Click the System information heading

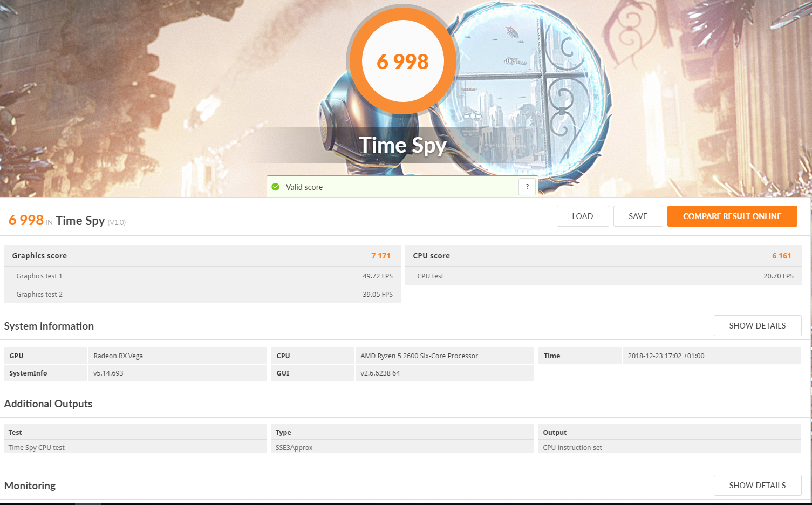pos(49,326)
